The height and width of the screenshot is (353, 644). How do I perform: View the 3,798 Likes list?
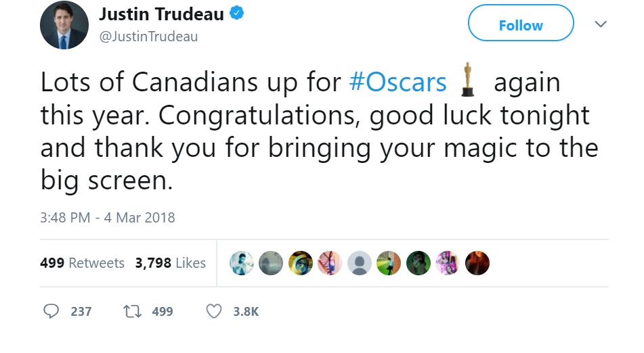coord(171,263)
